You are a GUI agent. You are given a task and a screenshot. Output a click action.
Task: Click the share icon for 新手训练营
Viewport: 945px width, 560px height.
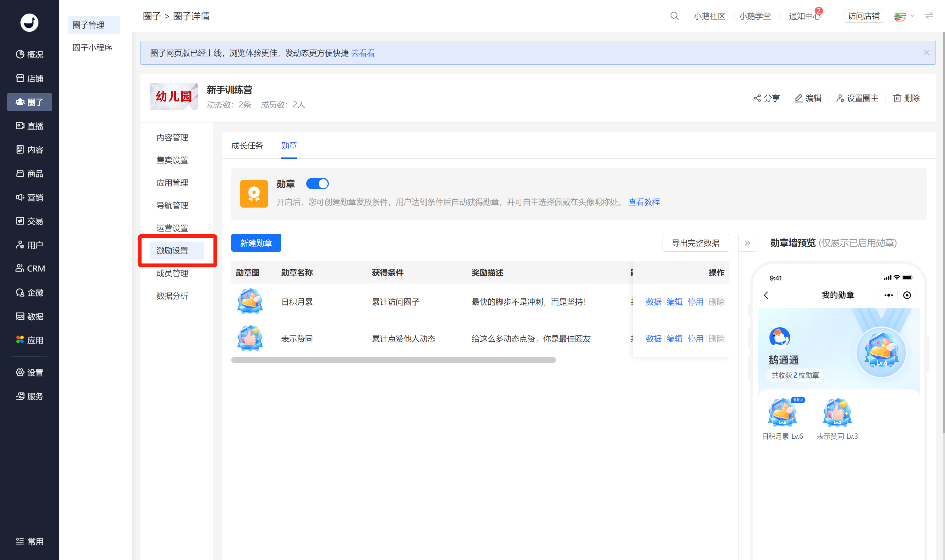click(757, 98)
